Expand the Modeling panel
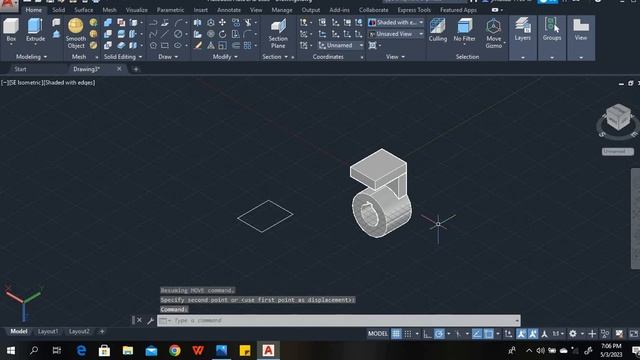The width and height of the screenshot is (640, 360). [x=31, y=57]
